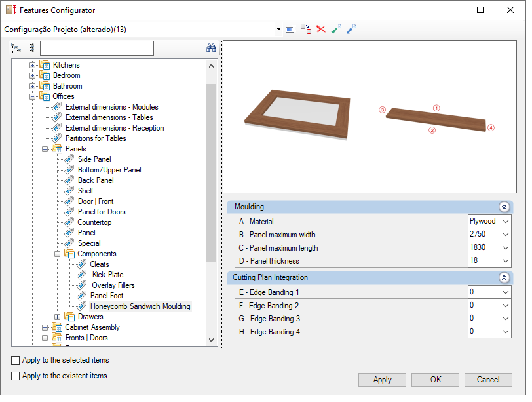Screen dimensions: 532x402
Task: Click the expand tree view icon
Action: (x=16, y=48)
